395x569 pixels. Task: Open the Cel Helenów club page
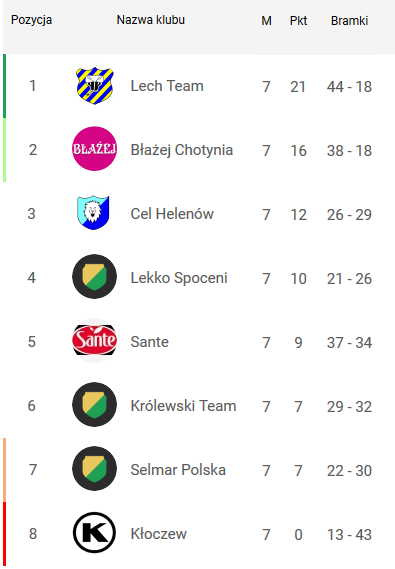pos(172,214)
